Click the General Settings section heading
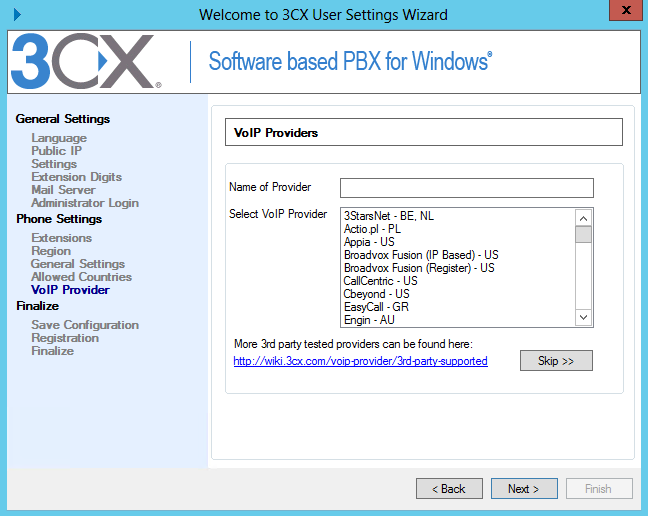 (63, 119)
